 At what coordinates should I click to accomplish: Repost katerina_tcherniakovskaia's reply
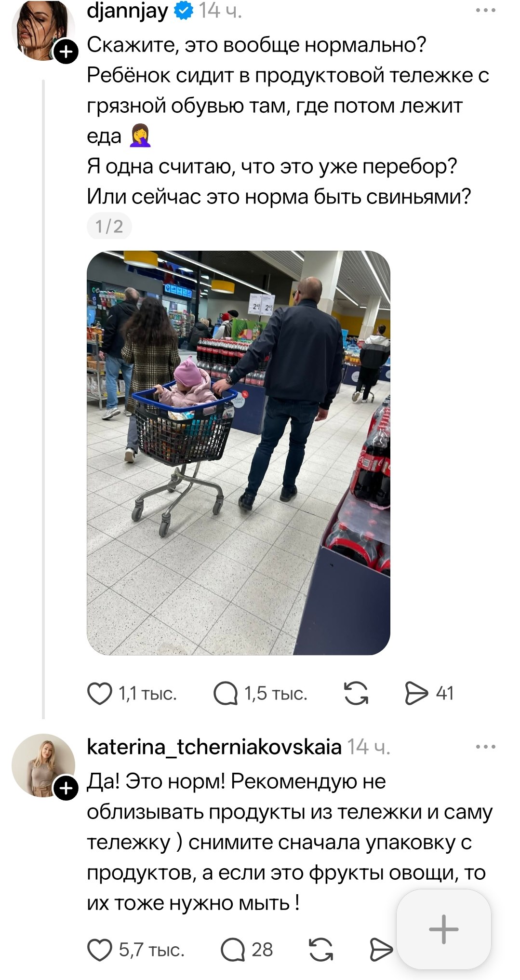tap(320, 950)
